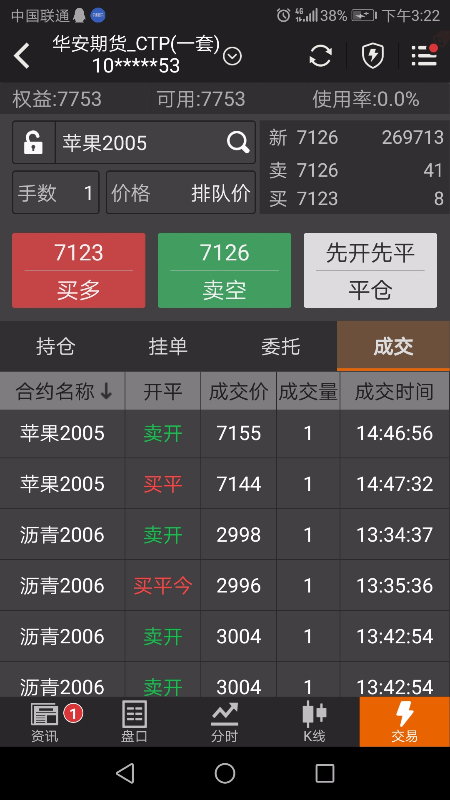The image size is (450, 800).
Task: Toggle the contract lock icon
Action: (34, 142)
